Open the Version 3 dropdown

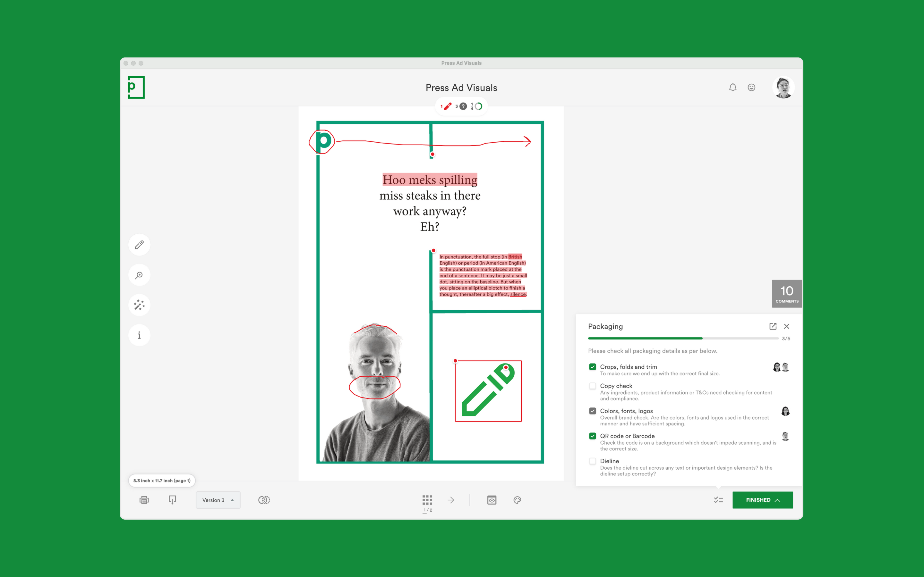coord(218,500)
